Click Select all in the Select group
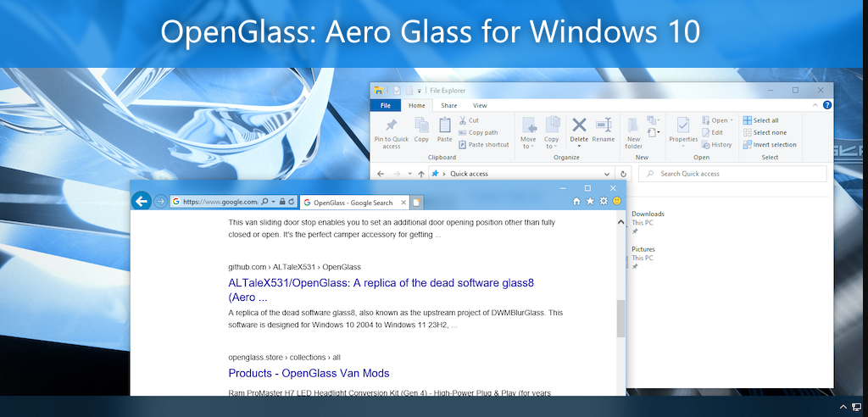Image resolution: width=868 pixels, height=417 pixels. coord(760,120)
